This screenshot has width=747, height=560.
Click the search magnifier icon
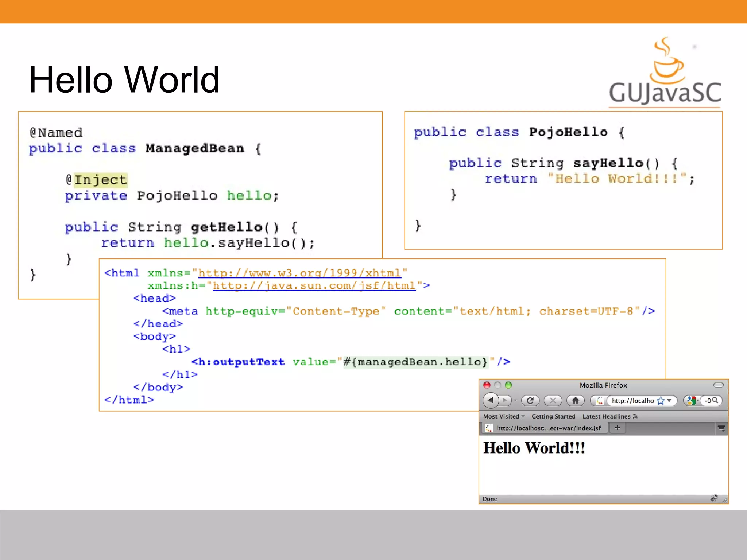(715, 400)
